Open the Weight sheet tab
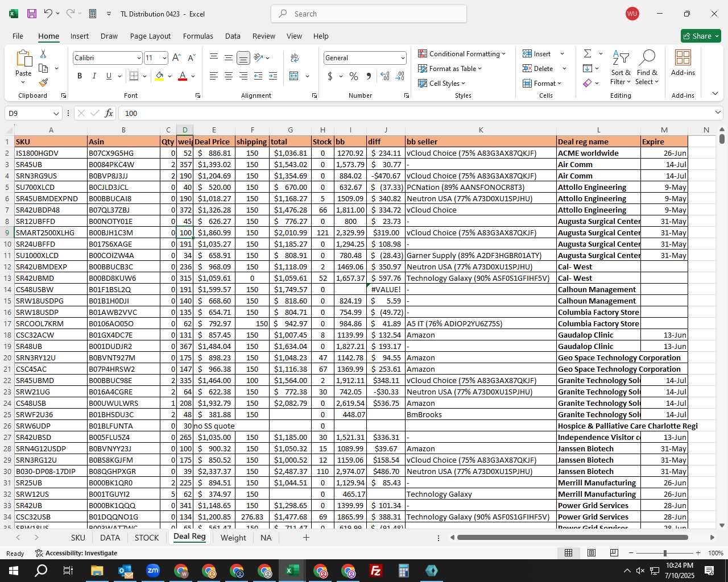The image size is (728, 582). 233,537
